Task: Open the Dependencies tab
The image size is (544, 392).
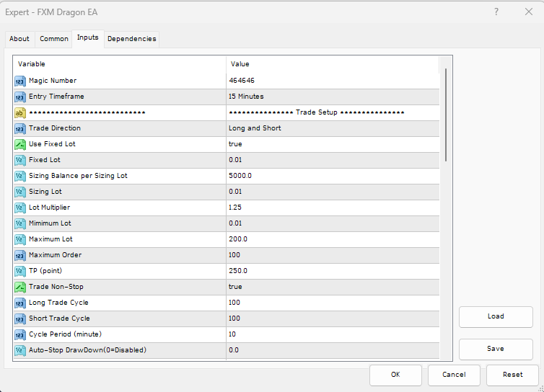Action: (x=132, y=39)
